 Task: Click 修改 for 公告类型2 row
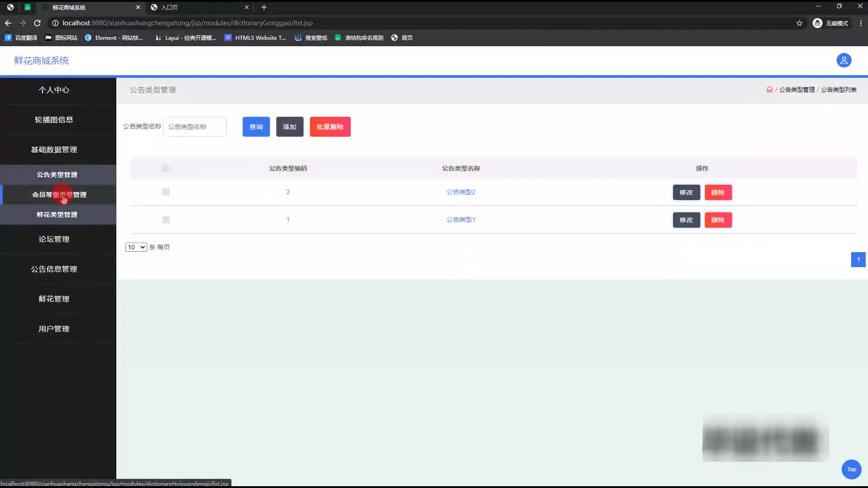click(x=686, y=192)
